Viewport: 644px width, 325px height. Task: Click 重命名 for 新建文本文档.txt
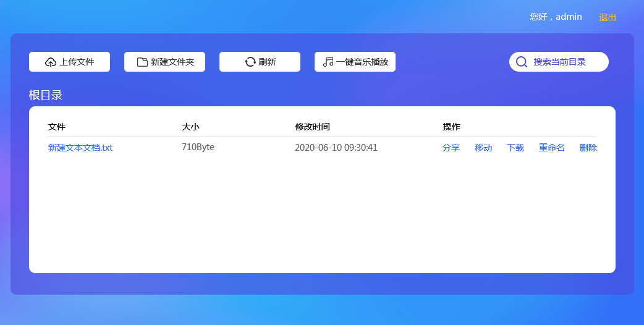click(551, 148)
